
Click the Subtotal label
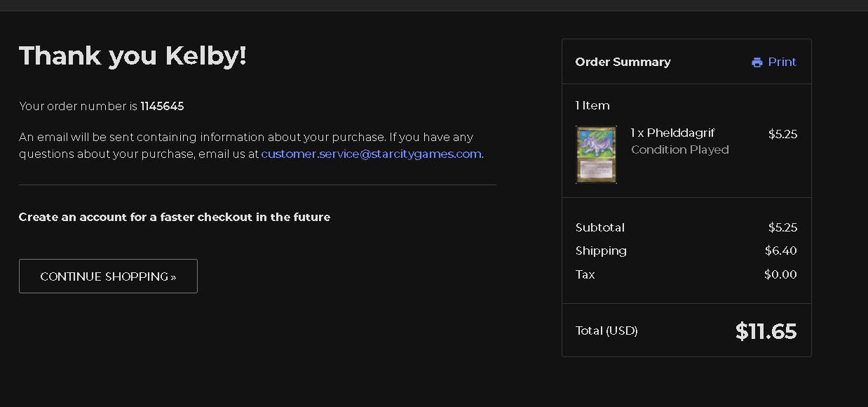click(599, 227)
